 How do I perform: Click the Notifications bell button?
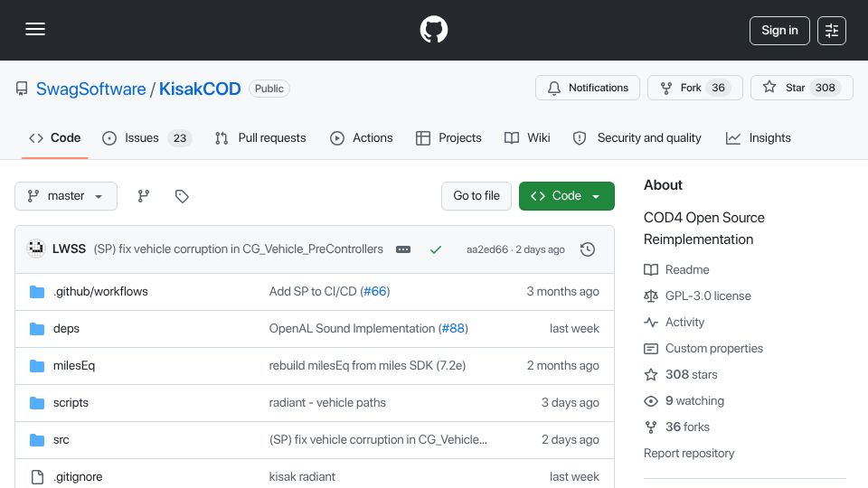tap(588, 88)
